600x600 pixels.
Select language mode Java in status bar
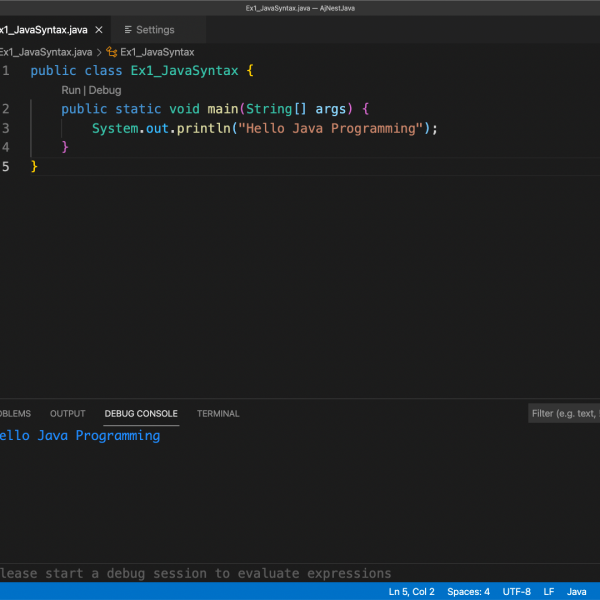click(577, 592)
